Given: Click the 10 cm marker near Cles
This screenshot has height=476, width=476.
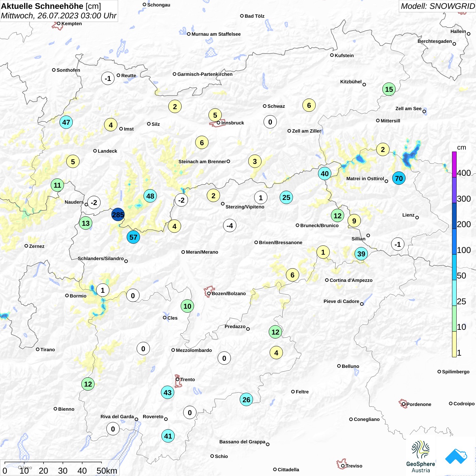Looking at the screenshot, I should pos(187,306).
